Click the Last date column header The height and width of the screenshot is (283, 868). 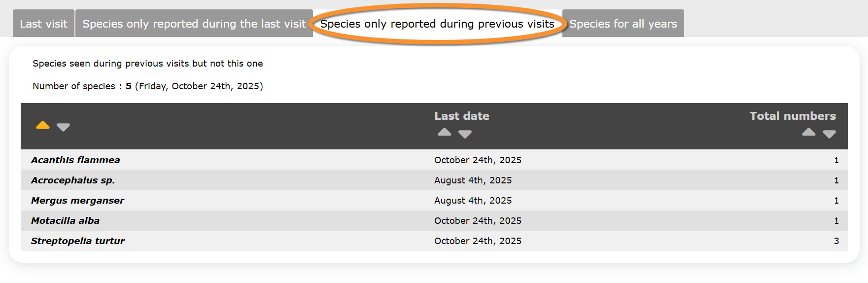click(461, 116)
